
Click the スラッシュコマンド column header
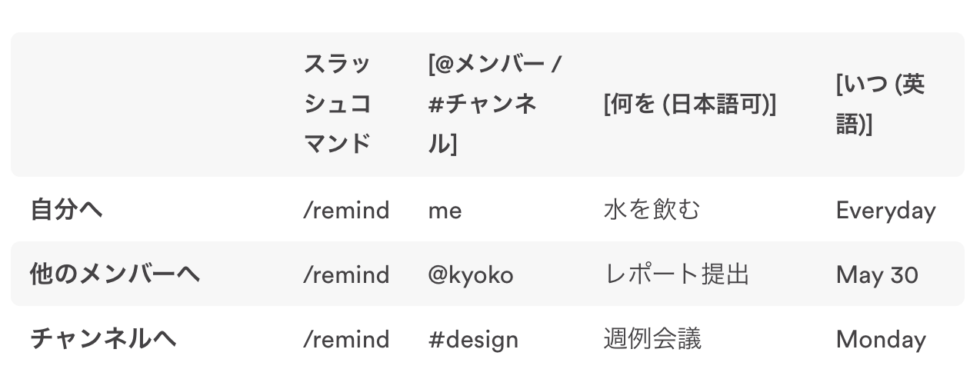338,104
